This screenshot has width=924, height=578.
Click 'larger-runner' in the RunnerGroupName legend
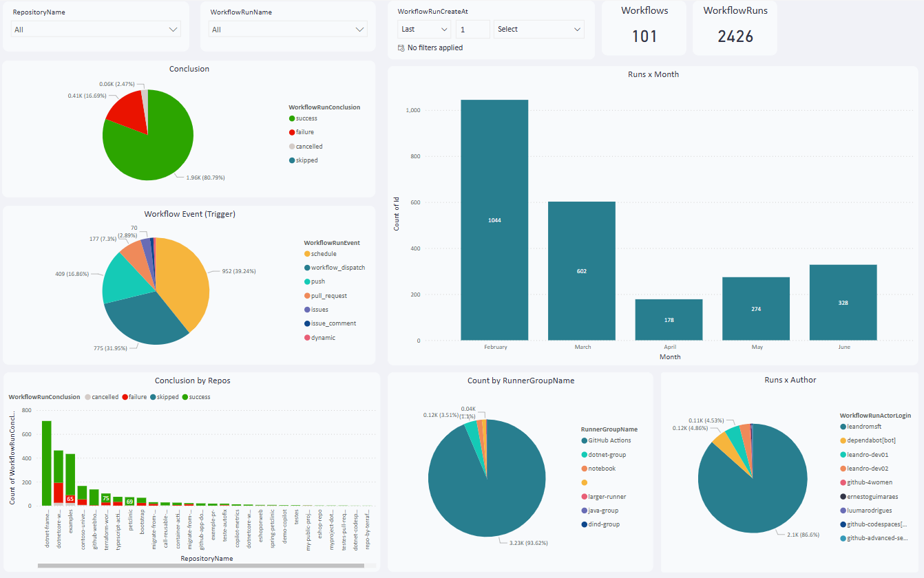pos(604,496)
